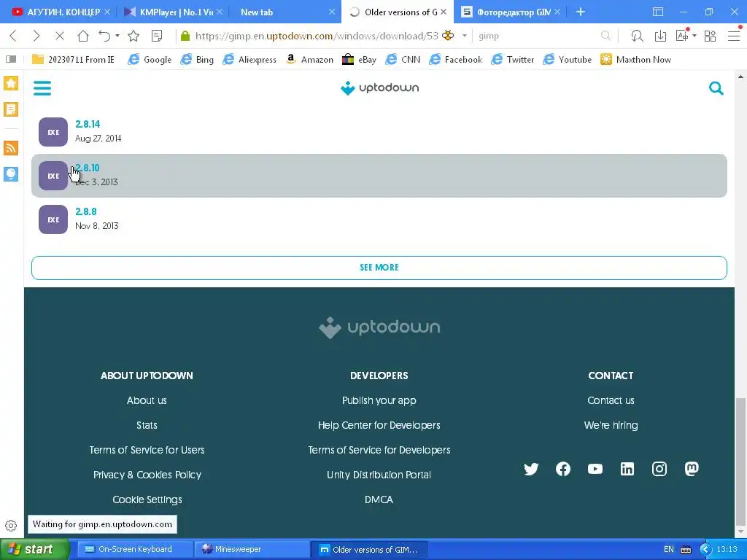This screenshot has width=747, height=560.
Task: Expand the undo history dropdown arrow
Action: [117, 36]
